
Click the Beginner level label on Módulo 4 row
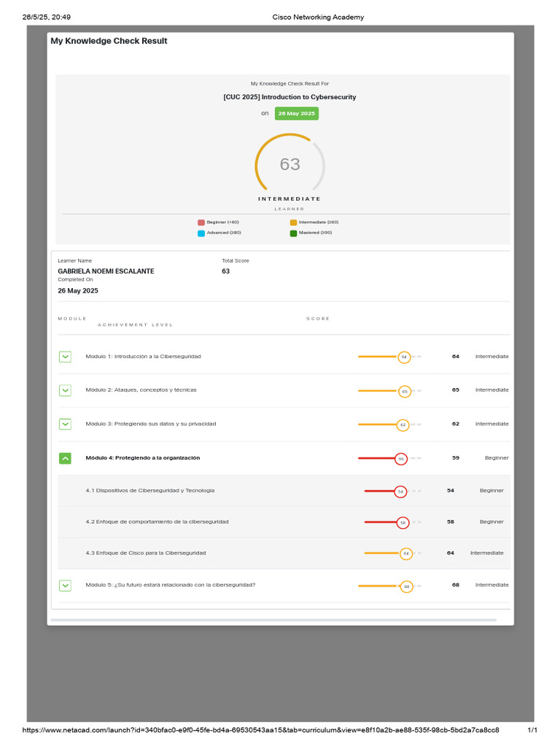tap(497, 458)
